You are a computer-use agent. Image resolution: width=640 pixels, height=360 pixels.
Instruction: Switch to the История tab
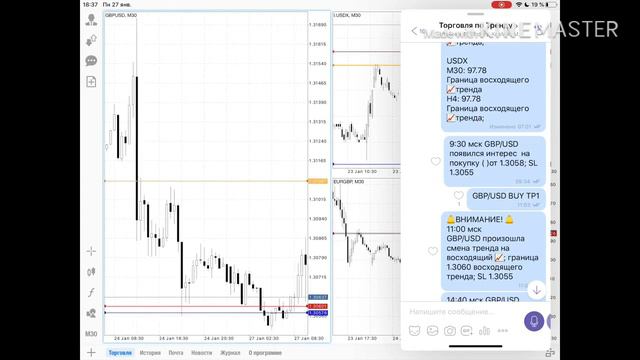coord(150,353)
